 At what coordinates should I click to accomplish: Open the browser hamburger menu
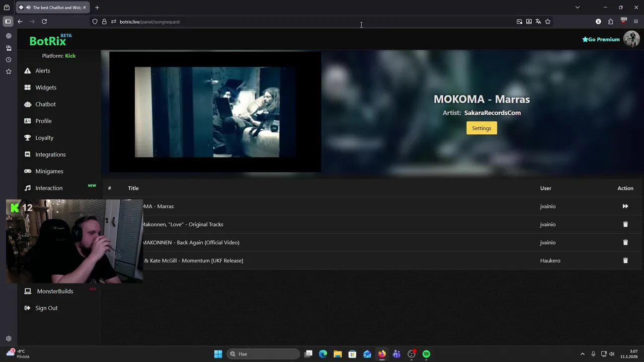coord(636,22)
